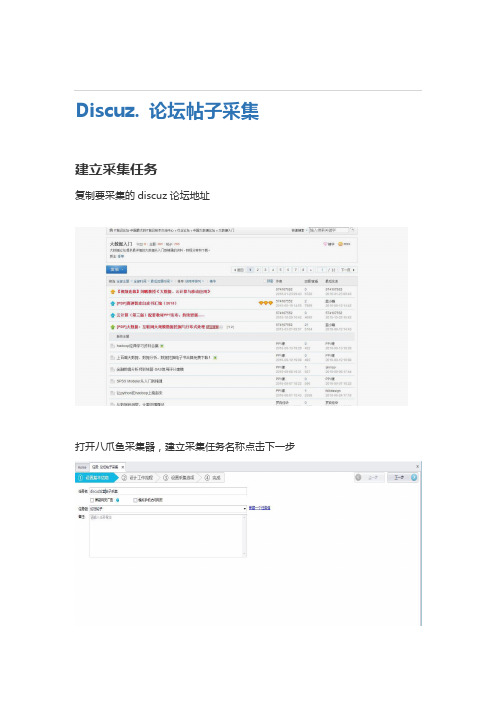Click the orange RSS subscribe icon

[x=340, y=244]
